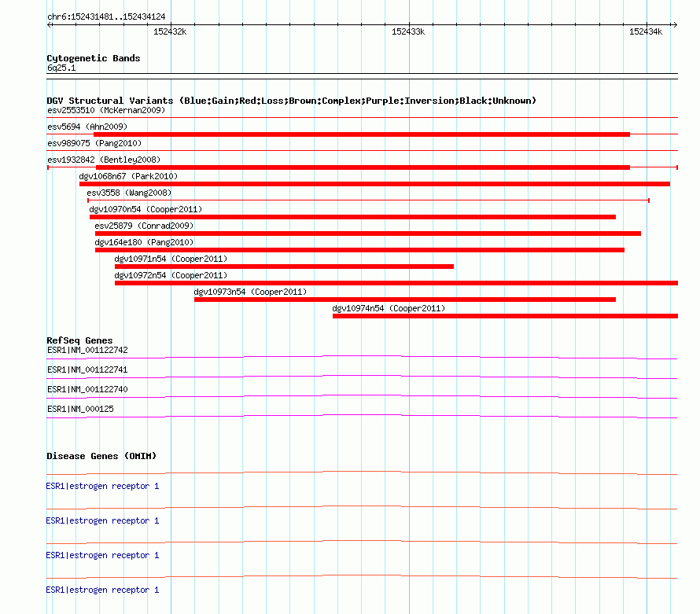Select the dgv10970n54 (Cooper2011) label
Viewport: 700px width, 614px height.
point(146,209)
